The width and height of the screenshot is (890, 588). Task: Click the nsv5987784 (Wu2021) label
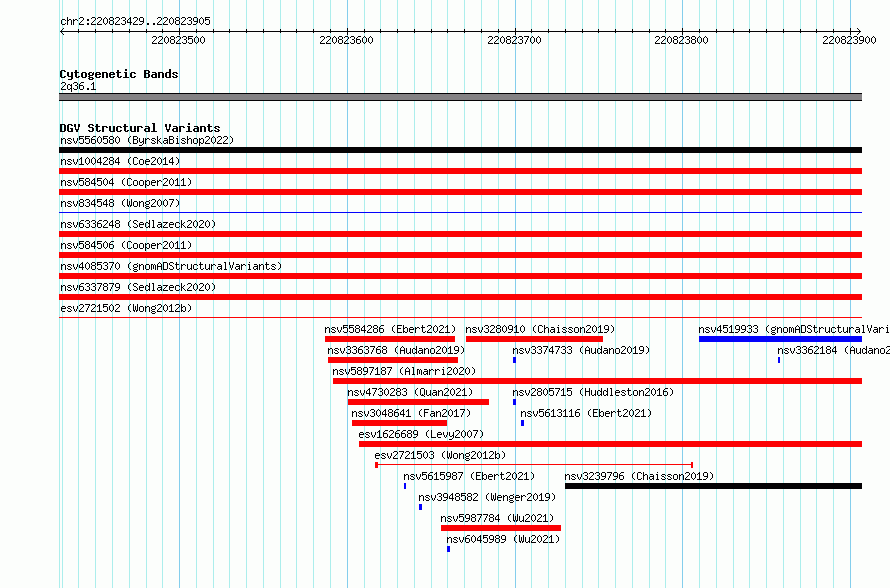(498, 518)
